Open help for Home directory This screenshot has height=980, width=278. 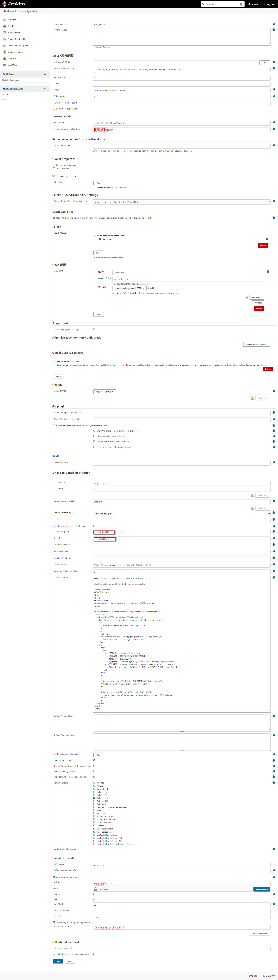pyautogui.click(x=273, y=24)
